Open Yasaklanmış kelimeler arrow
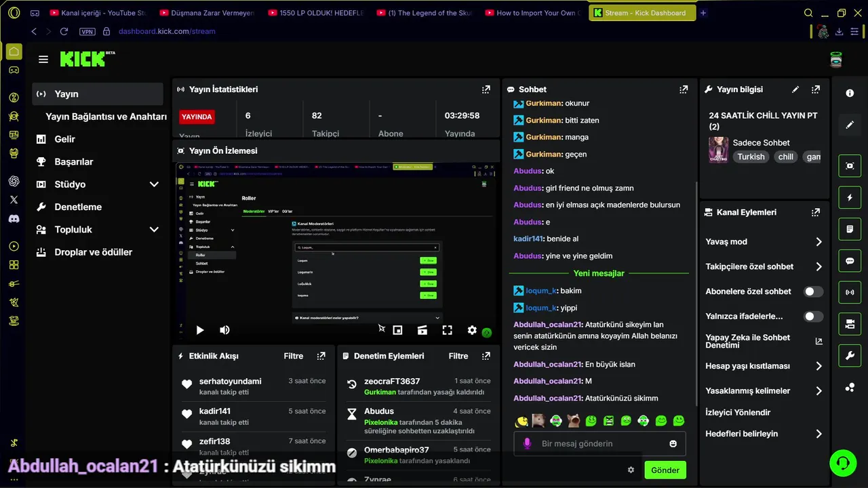The image size is (868, 488). 818,391
